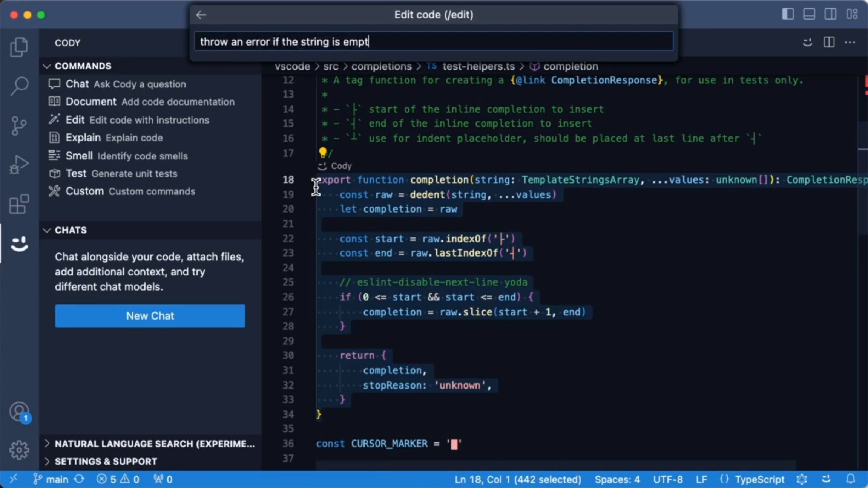Open the Search view icon
Screen dimensions: 868x488
click(19, 86)
